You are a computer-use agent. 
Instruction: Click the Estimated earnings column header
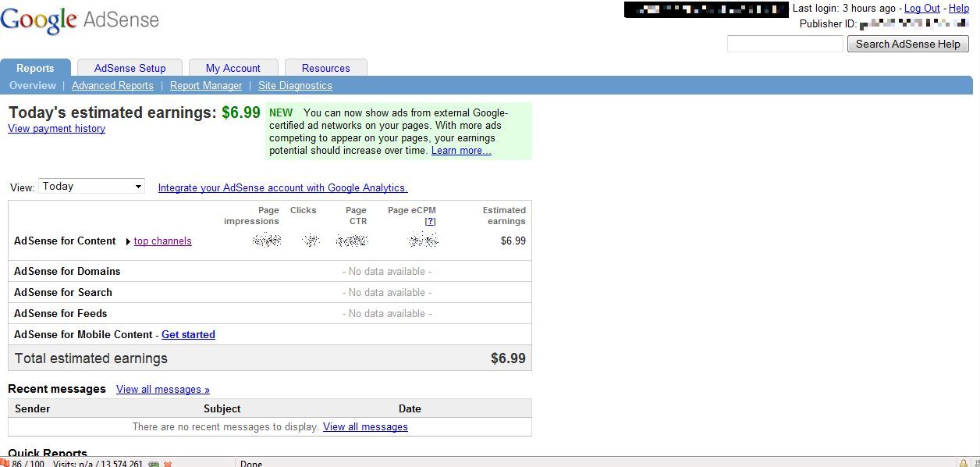click(504, 216)
